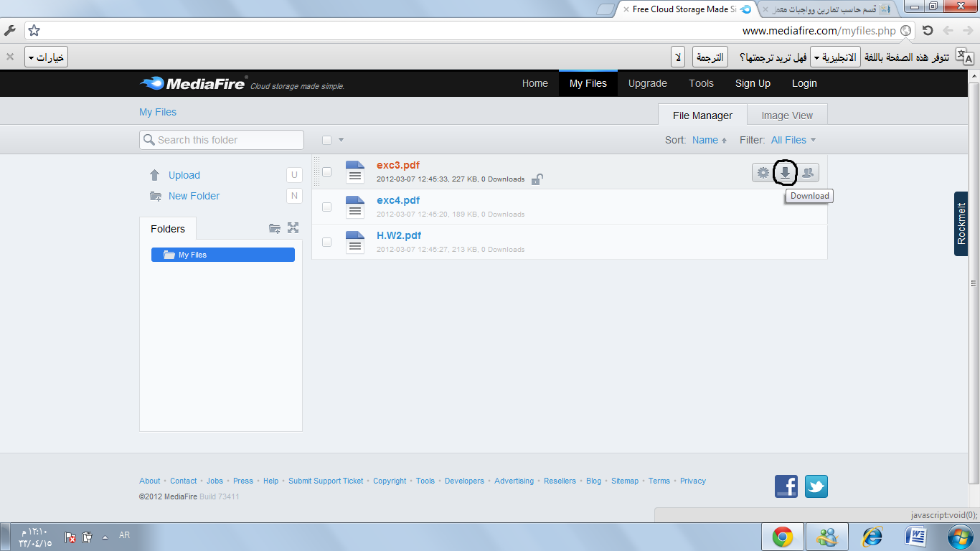This screenshot has height=551, width=980.
Task: Click the exc4.pdf document file icon
Action: coord(355,207)
